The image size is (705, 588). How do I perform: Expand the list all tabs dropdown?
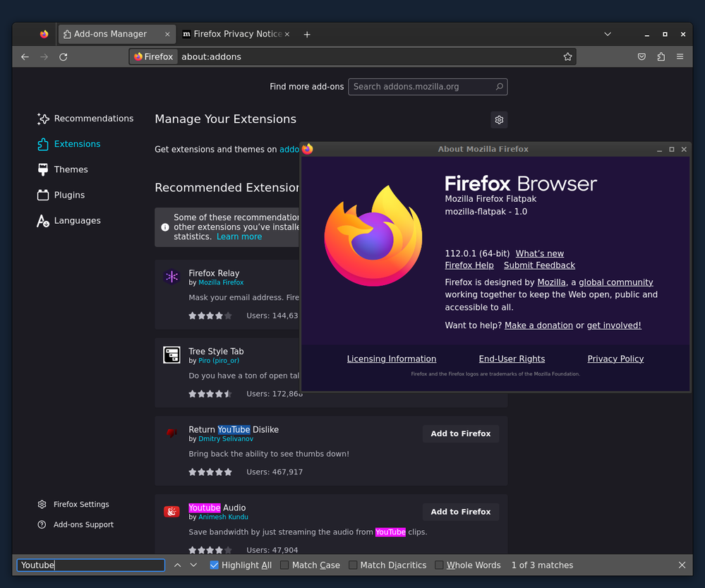click(x=608, y=34)
